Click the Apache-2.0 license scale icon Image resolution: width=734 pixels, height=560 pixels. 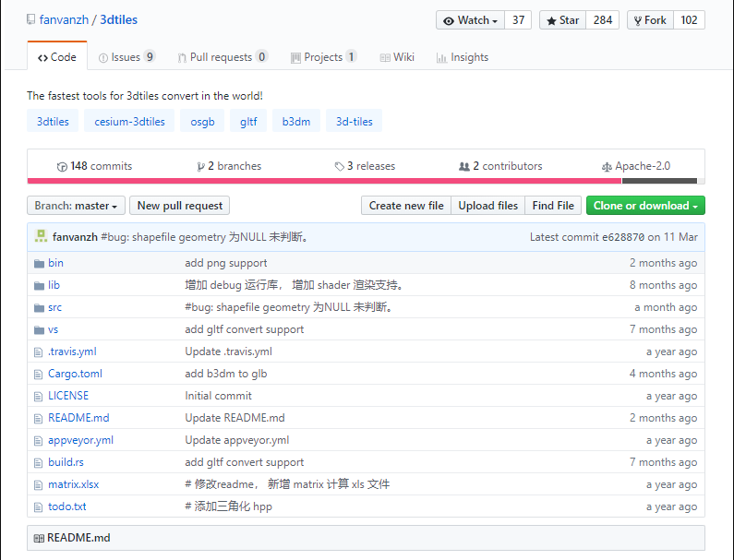pyautogui.click(x=607, y=167)
